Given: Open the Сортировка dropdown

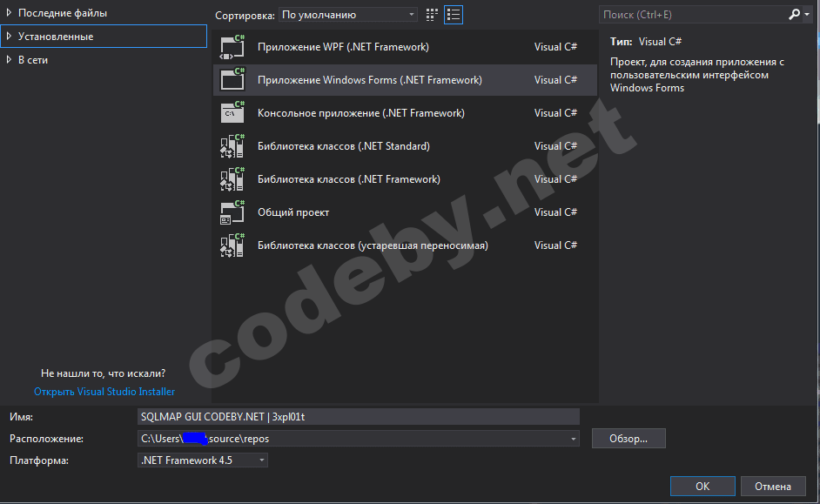Looking at the screenshot, I should [x=348, y=15].
